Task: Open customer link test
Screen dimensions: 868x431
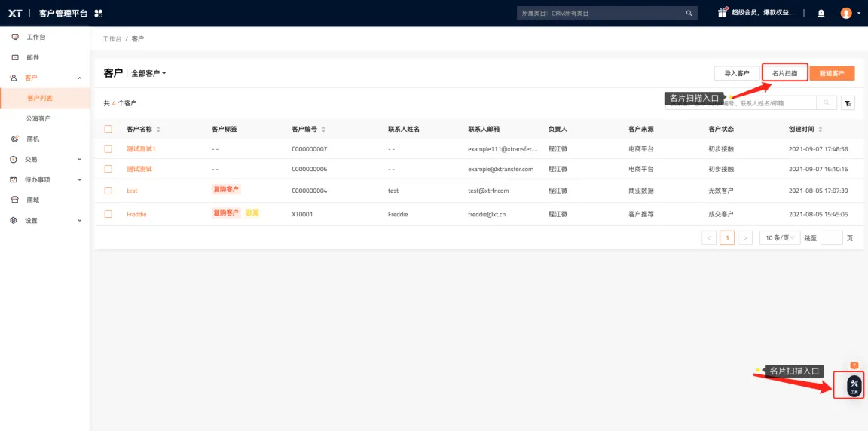Action: 132,191
